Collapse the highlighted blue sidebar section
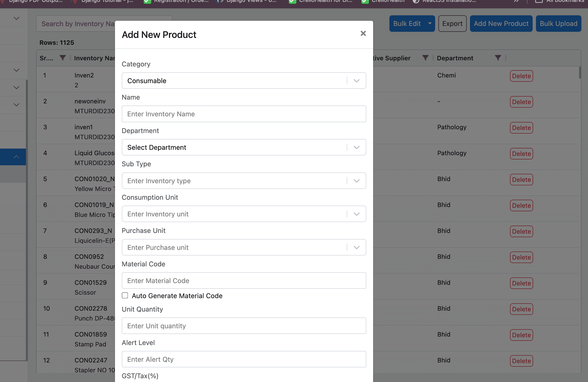 pos(16,157)
